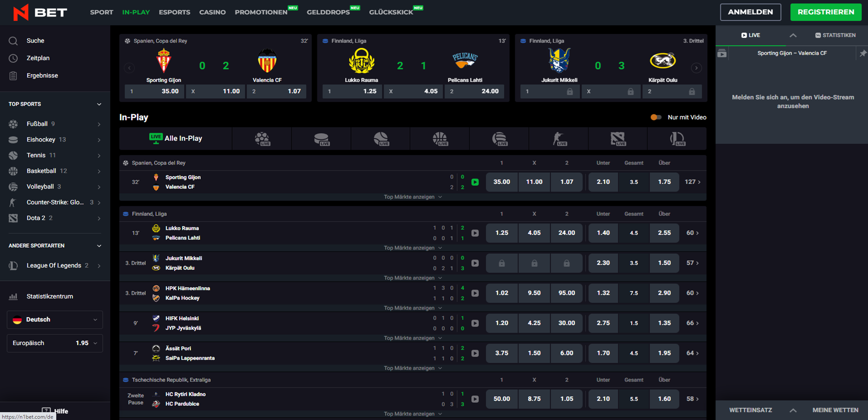Toggle the Nur mit Video switch
This screenshot has height=420, width=868.
pyautogui.click(x=656, y=117)
